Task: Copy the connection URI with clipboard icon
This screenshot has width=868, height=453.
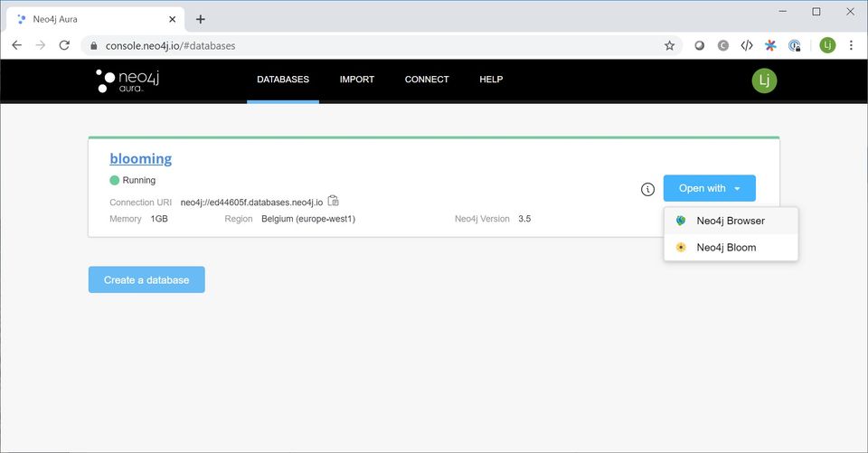Action: click(334, 201)
